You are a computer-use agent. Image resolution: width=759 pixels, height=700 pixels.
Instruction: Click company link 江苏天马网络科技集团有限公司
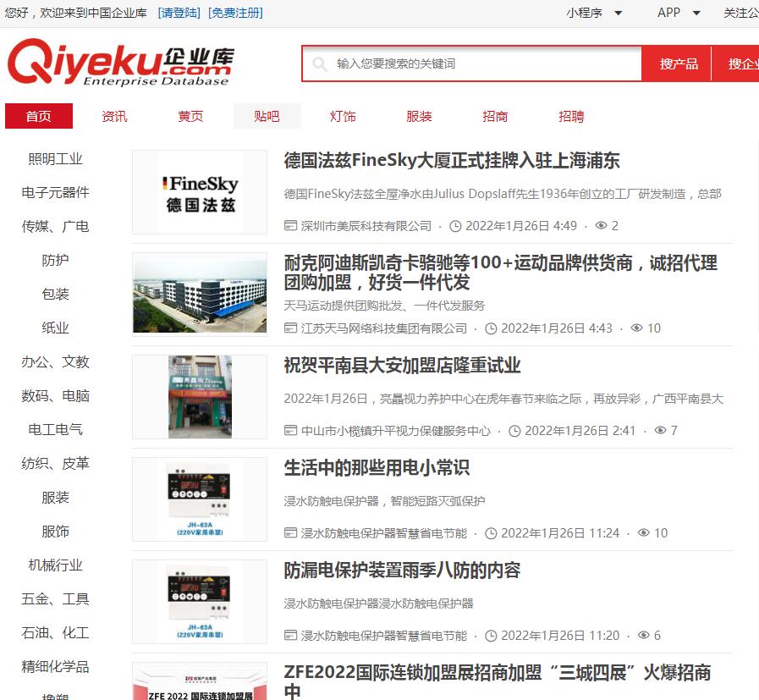384,328
